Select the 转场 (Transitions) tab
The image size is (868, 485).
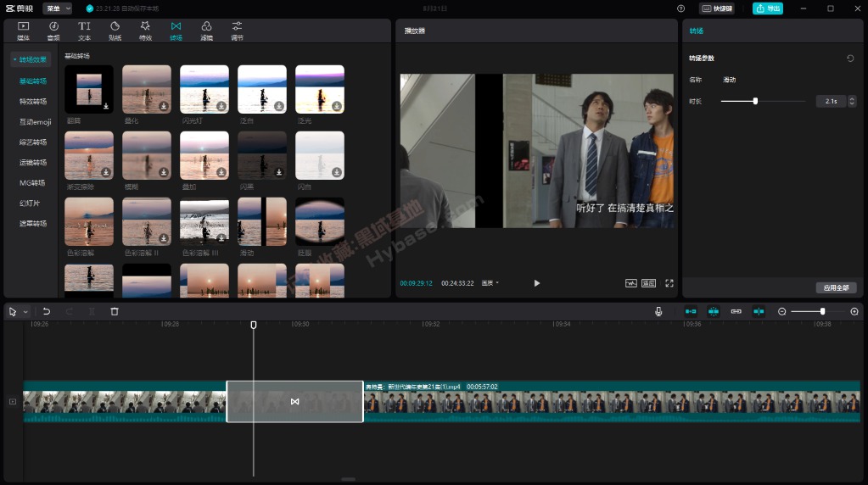click(x=176, y=31)
